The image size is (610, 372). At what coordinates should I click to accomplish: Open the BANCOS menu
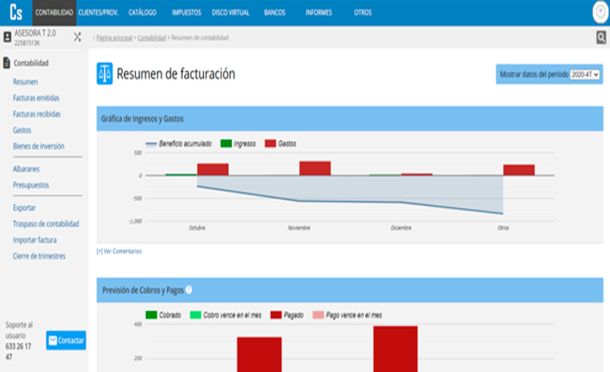(275, 12)
